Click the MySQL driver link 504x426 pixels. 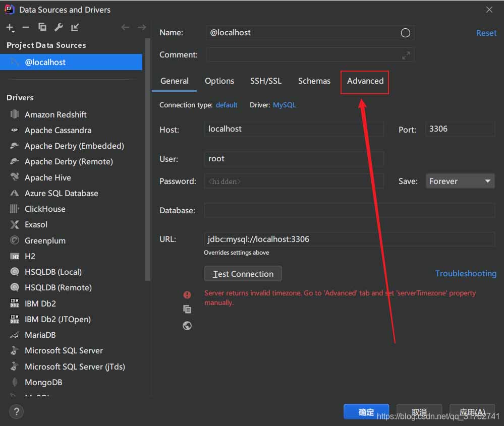coord(284,105)
